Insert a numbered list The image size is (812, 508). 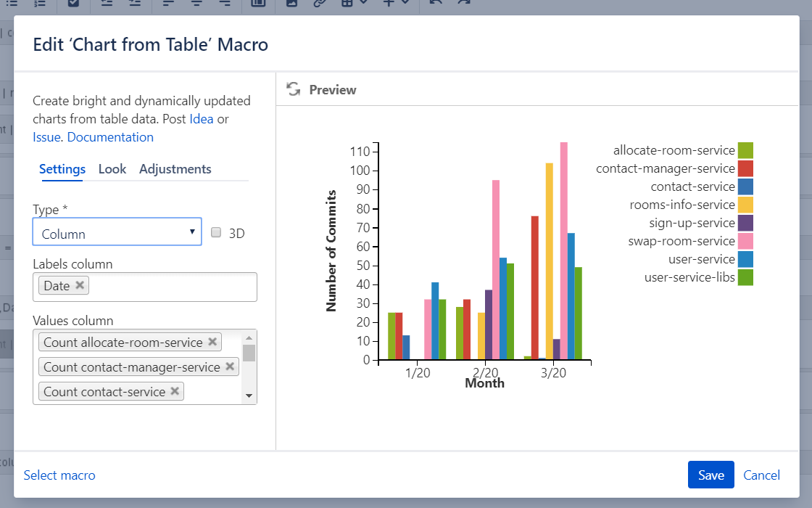40,3
